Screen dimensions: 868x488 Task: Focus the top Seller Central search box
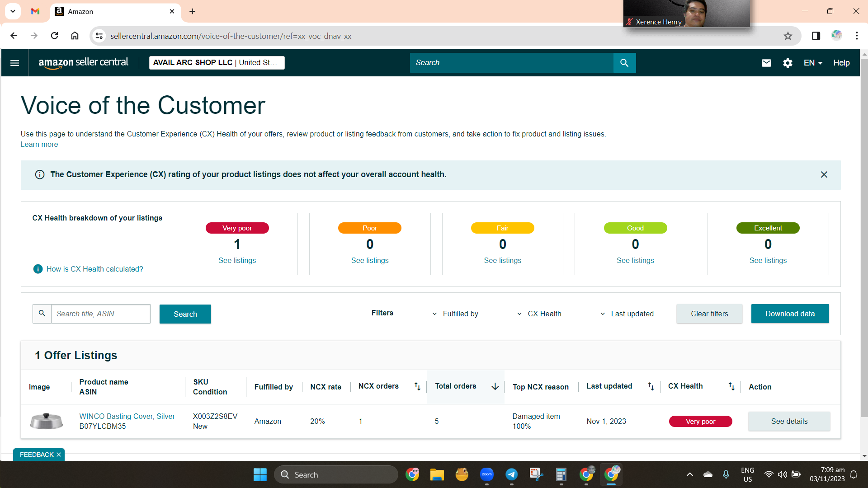coord(511,63)
